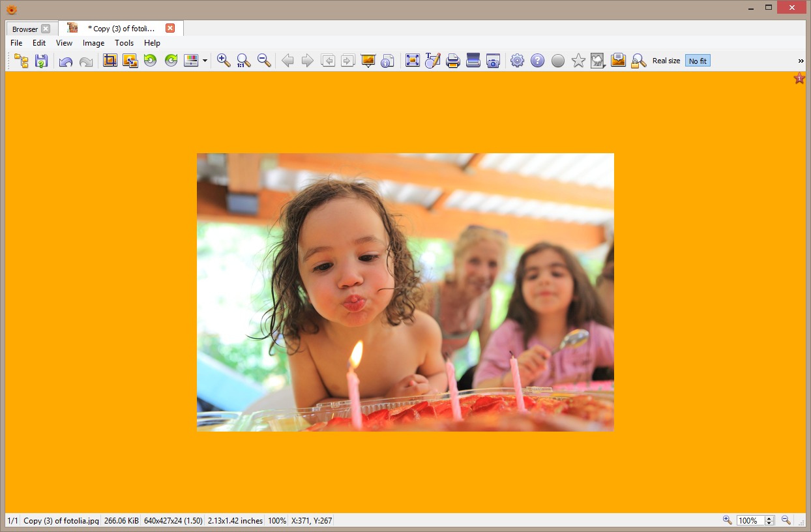Viewport: 811px width, 532px height.
Task: Select the Crop Board tool
Action: coord(110,60)
